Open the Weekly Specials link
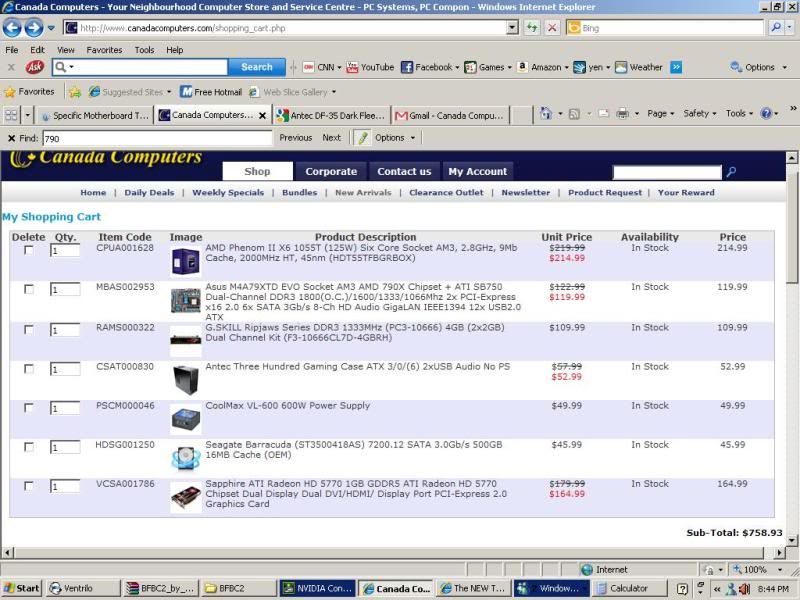The height and width of the screenshot is (600, 800). (x=228, y=192)
